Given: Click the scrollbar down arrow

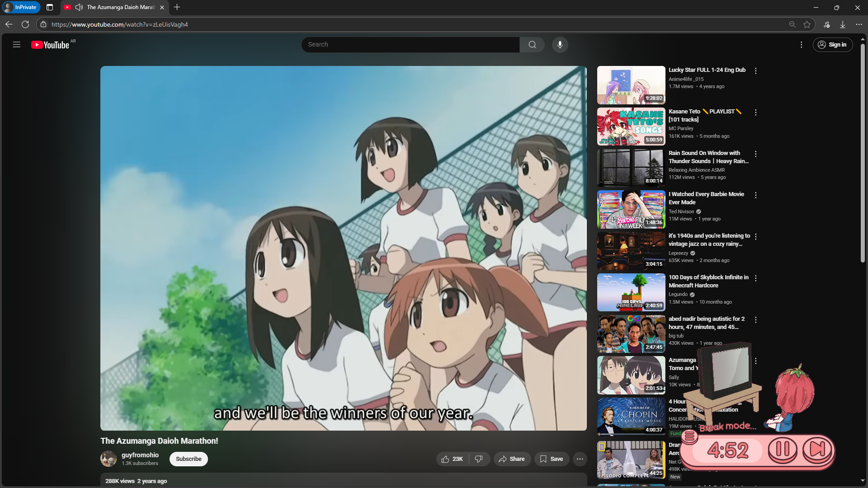Looking at the screenshot, I should [x=862, y=481].
